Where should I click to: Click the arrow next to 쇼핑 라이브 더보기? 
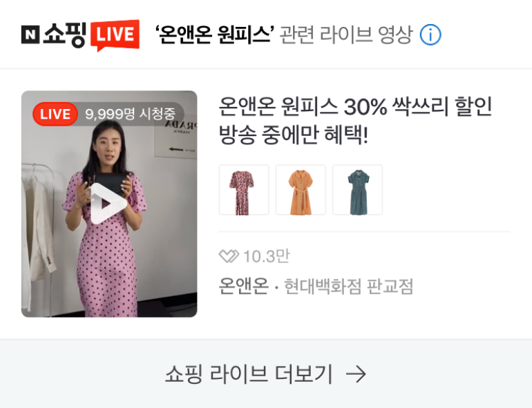coord(356,374)
